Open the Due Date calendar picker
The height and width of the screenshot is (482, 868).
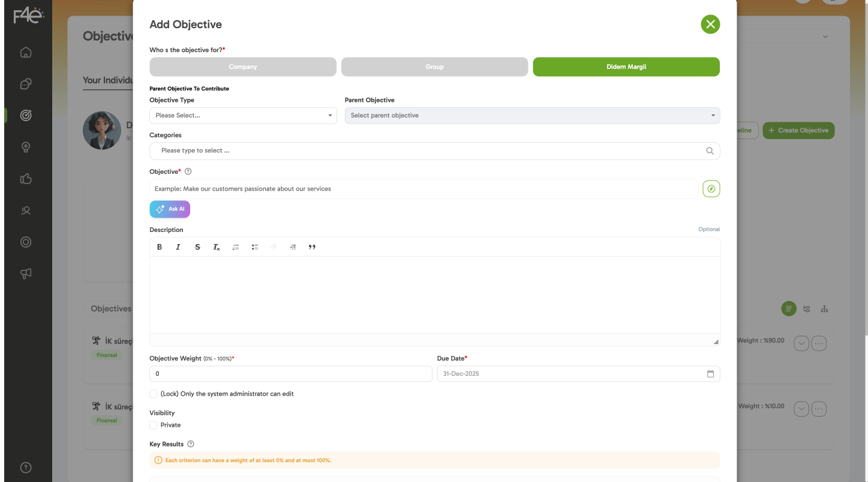click(x=710, y=373)
